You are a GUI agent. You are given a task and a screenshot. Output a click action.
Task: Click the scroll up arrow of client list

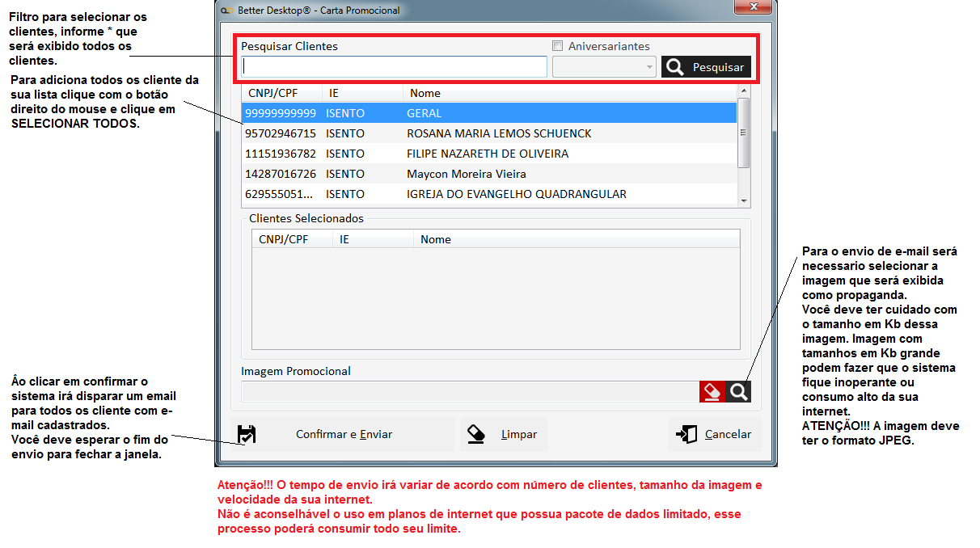[x=744, y=92]
